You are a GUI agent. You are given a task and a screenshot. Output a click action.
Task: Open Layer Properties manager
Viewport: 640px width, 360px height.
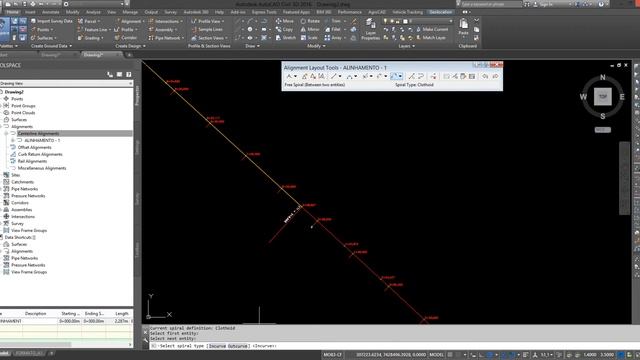pyautogui.click(x=371, y=29)
